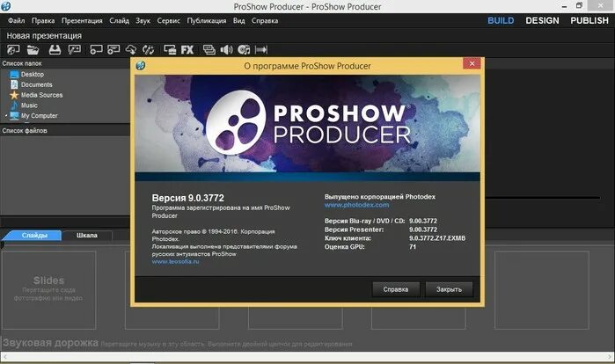Image resolution: width=615 pixels, height=364 pixels.
Task: Open the Music Library disc-note icon
Action: tap(244, 50)
